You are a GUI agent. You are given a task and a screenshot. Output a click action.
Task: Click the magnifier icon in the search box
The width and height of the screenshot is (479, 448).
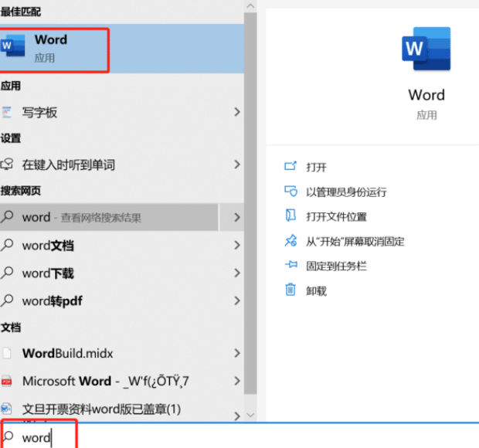point(8,436)
